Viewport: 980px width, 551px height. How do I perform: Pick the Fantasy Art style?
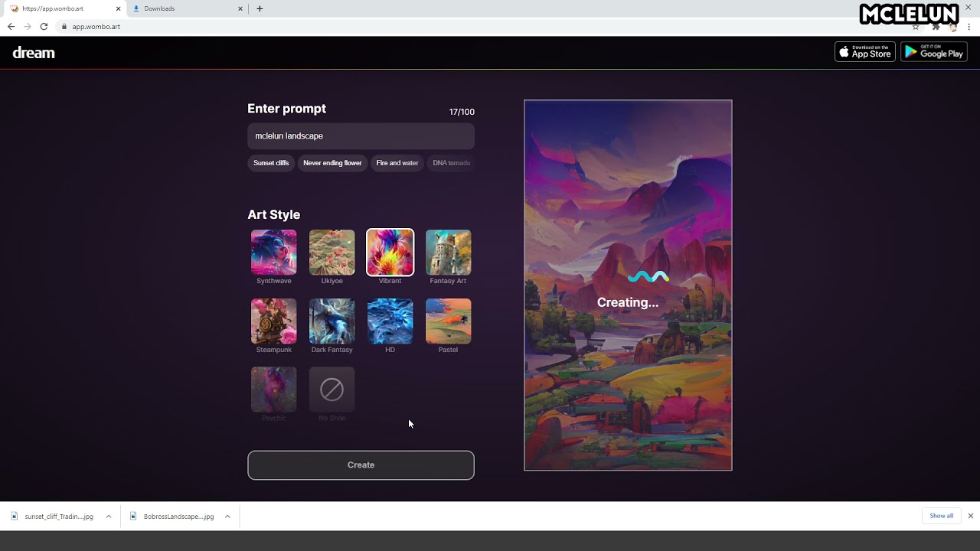coord(448,253)
